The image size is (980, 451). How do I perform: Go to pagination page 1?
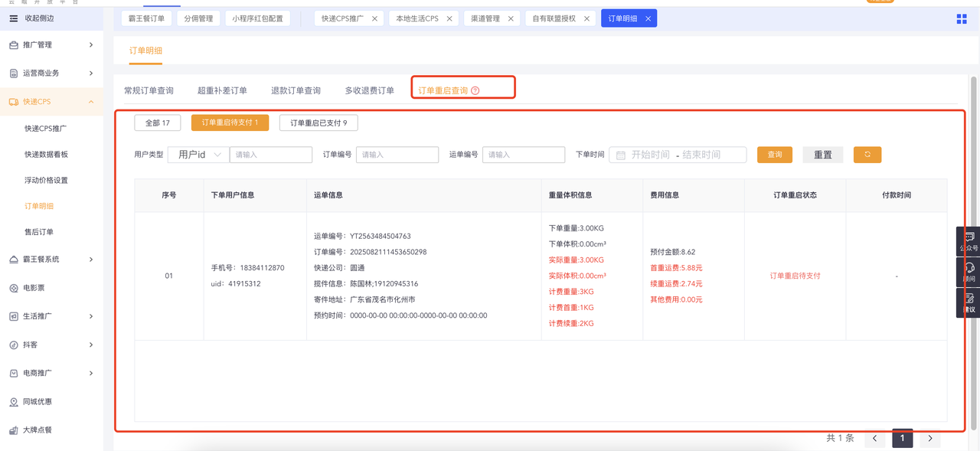click(x=903, y=438)
